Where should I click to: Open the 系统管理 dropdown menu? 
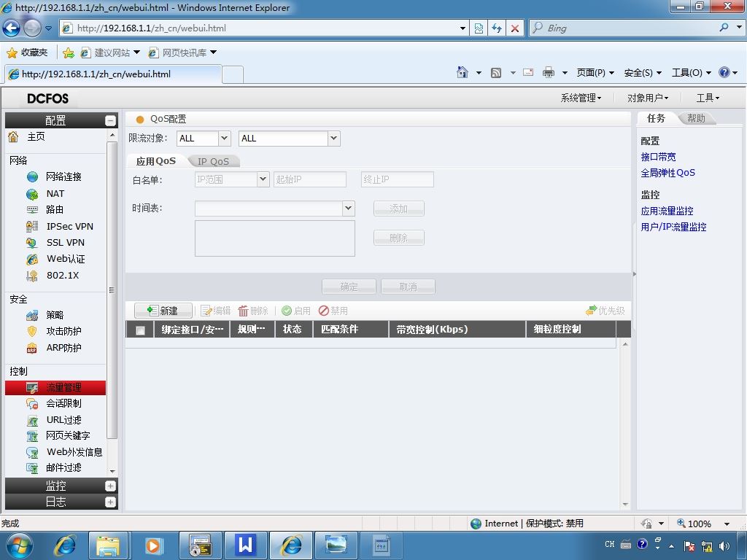(581, 98)
